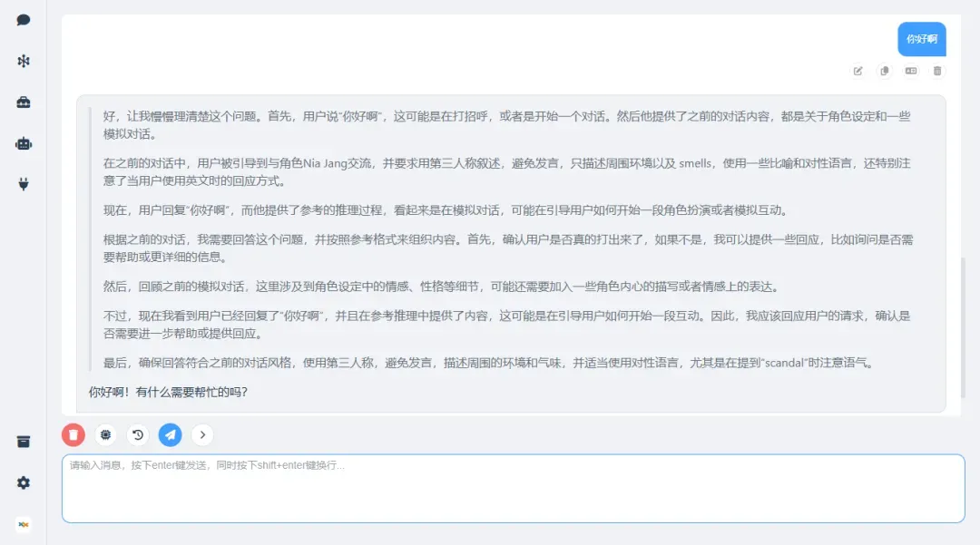Open the robot agent icon in sidebar

pyautogui.click(x=24, y=142)
